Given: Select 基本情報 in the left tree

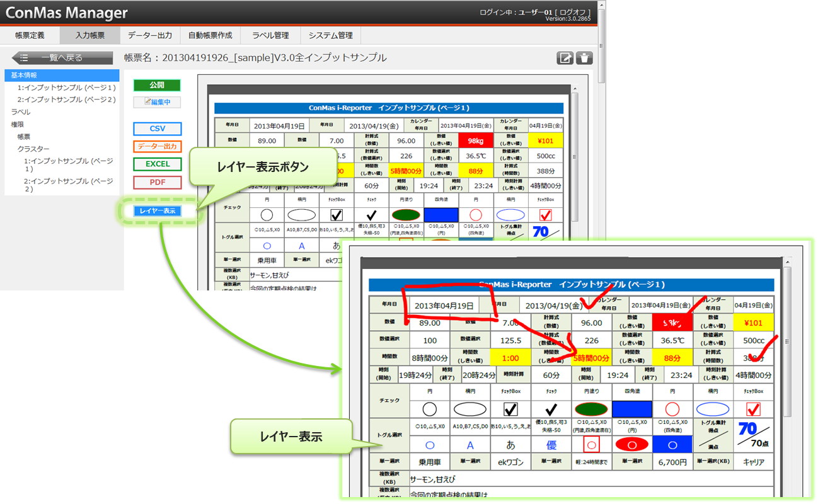Looking at the screenshot, I should coord(24,76).
